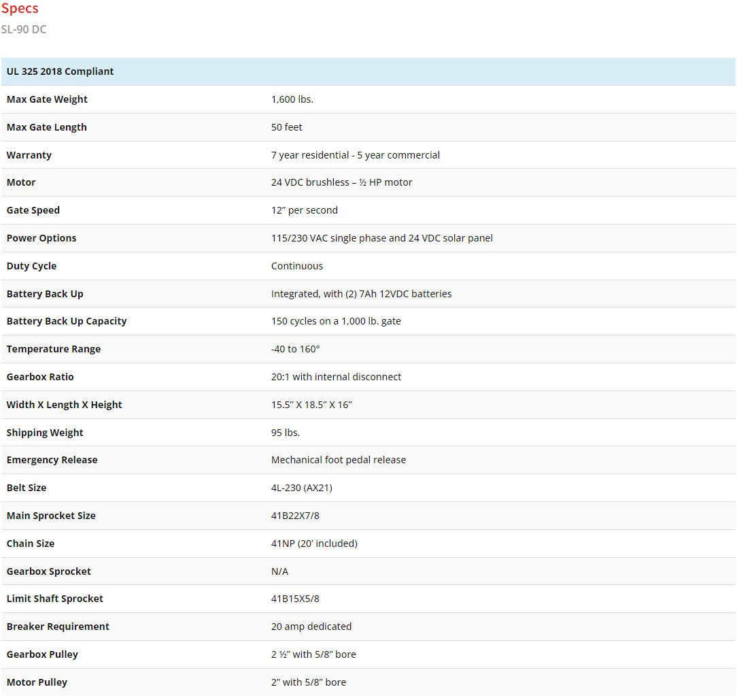Click the '15.5" X 18.5" X 16"' value
This screenshot has width=737, height=700.
[x=311, y=405]
